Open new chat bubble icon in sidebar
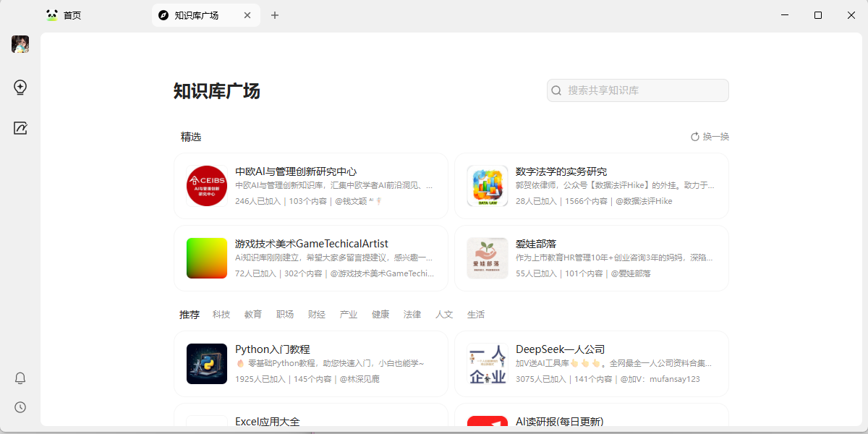This screenshot has width=868, height=434. click(20, 88)
